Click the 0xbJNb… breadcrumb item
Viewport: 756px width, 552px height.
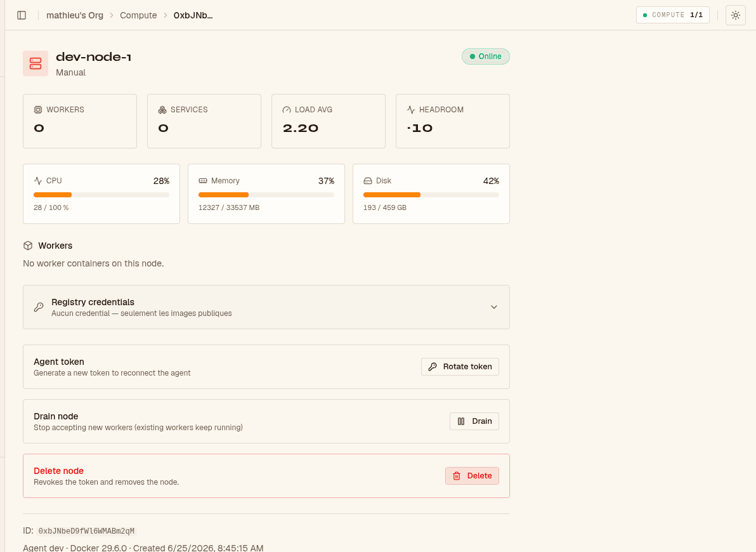(x=193, y=15)
